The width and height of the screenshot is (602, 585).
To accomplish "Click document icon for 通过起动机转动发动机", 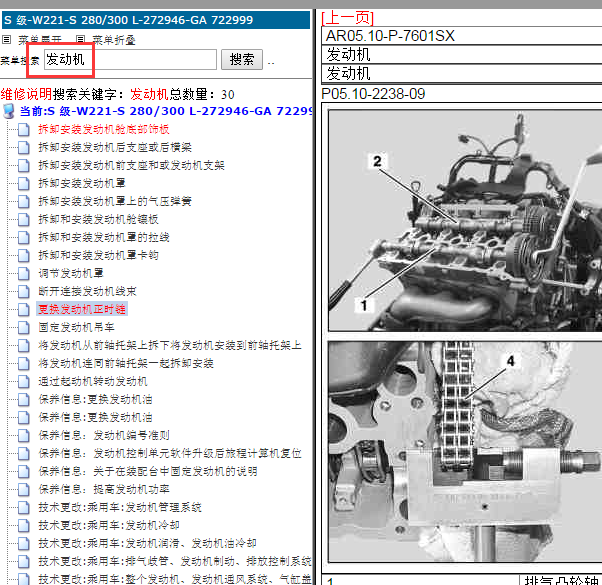I will tap(23, 382).
